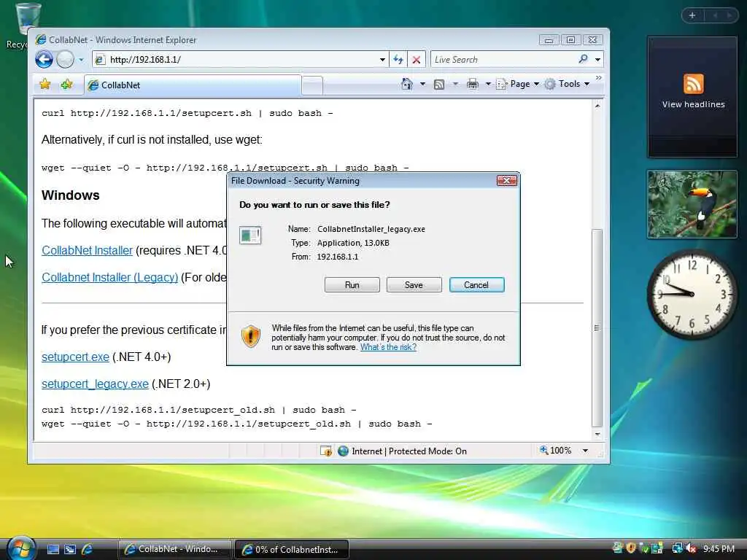The image size is (747, 560).
Task: Click the sidebar add gadget plus button
Action: click(692, 16)
